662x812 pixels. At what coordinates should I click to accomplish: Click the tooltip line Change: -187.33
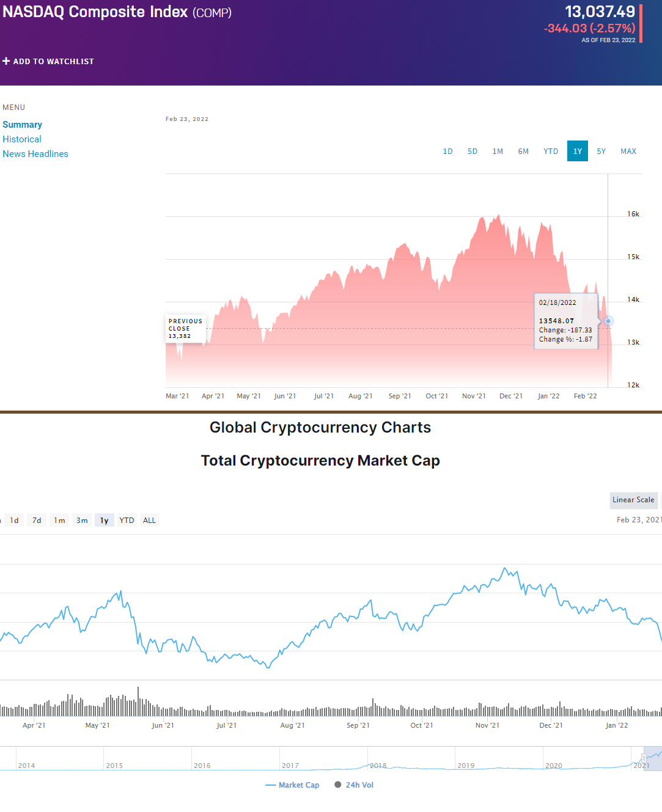565,330
